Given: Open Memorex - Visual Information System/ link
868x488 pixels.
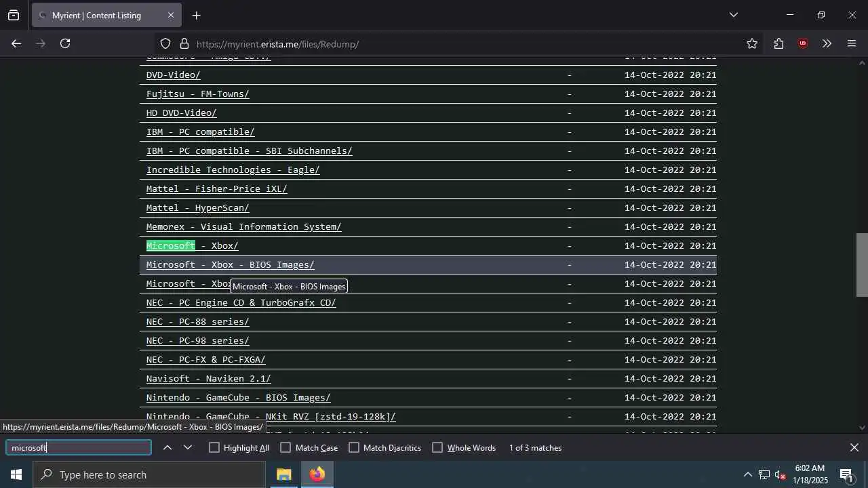Looking at the screenshot, I should tap(243, 226).
